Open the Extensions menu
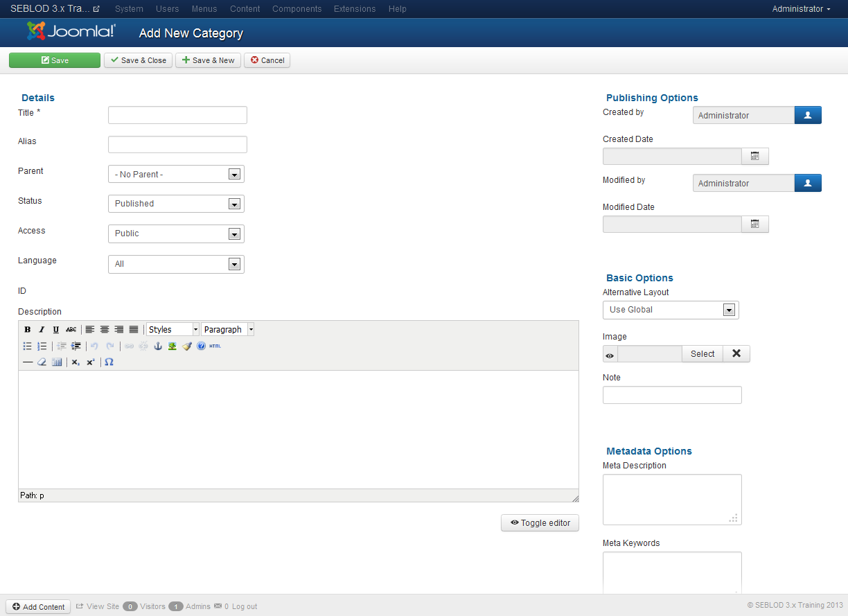The image size is (848, 616). coord(354,9)
